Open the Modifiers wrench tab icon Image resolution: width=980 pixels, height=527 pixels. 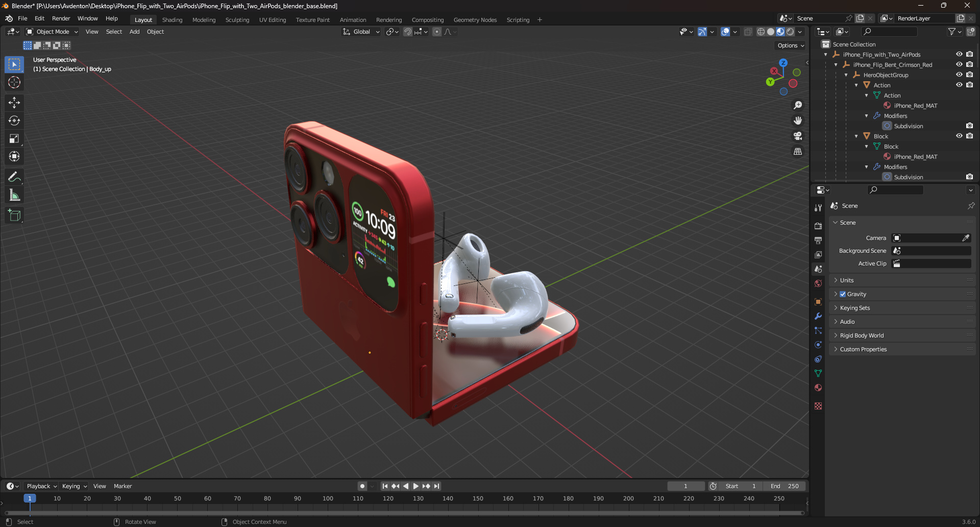(x=818, y=316)
